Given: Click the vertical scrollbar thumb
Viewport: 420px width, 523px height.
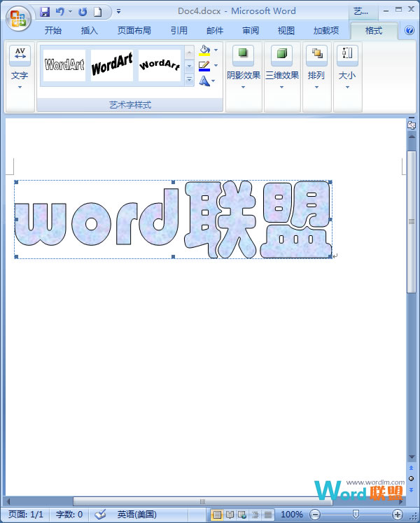Looking at the screenshot, I should pyautogui.click(x=412, y=221).
